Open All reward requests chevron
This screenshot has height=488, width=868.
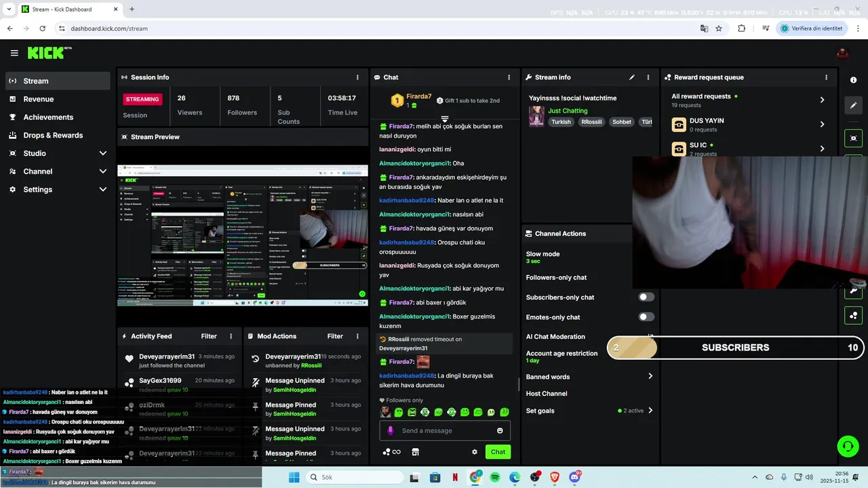tap(822, 100)
